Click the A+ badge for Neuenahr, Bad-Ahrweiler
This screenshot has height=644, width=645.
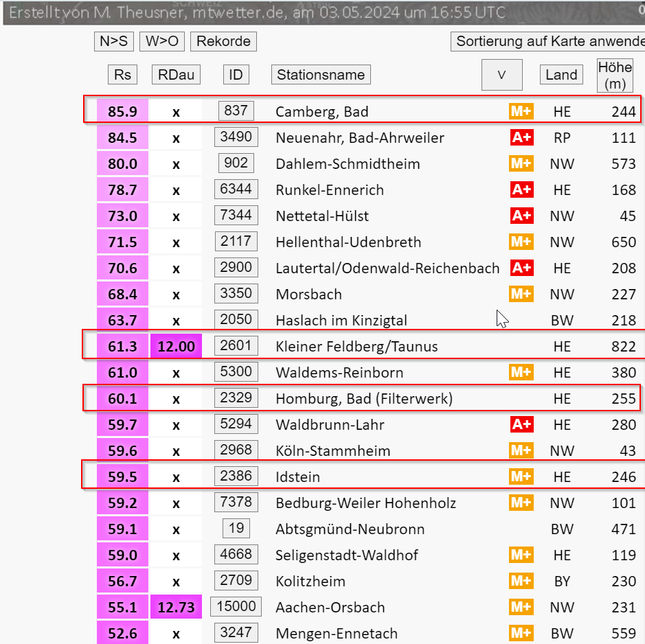tap(522, 137)
